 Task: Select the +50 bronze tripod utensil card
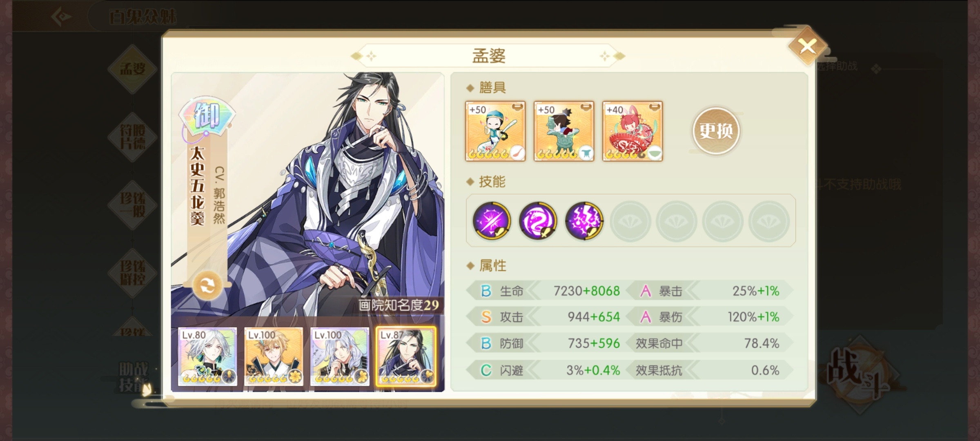564,131
